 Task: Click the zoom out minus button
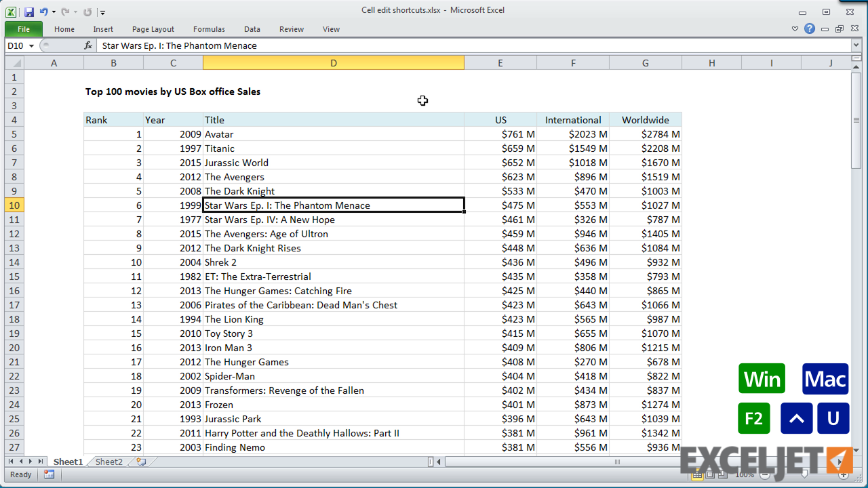coord(765,474)
